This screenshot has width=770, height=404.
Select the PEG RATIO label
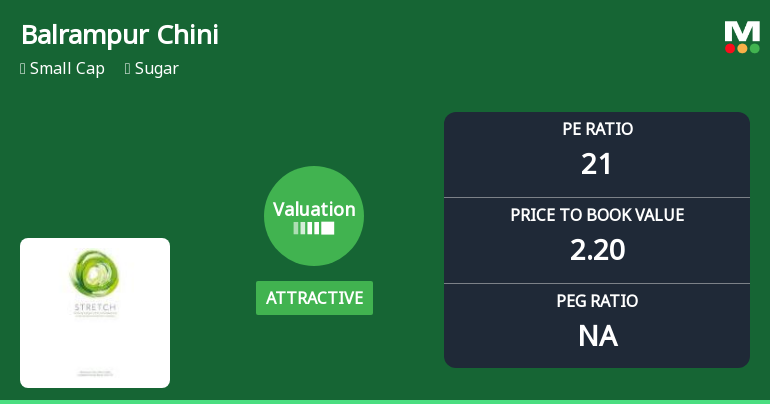(597, 301)
